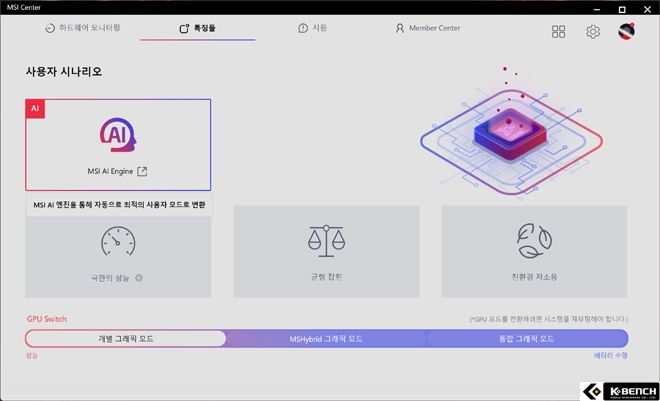Select the speedometer Extreme Performance icon

point(118,242)
